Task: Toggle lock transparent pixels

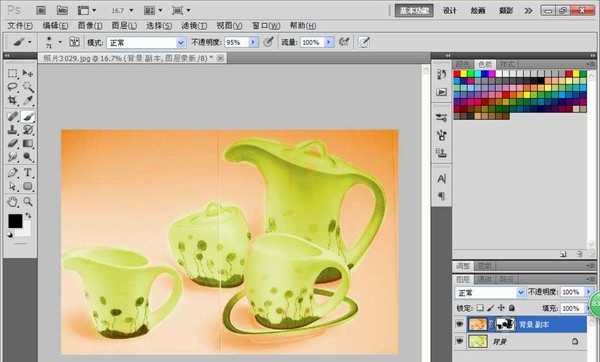Action: [x=480, y=308]
